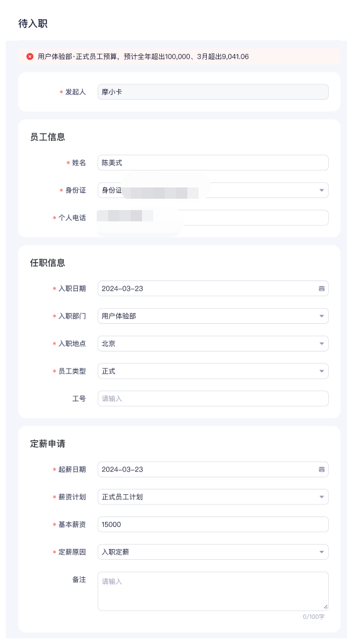Focus the 发起人 field
Viewport: 347px width, 644px height.
[x=212, y=92]
